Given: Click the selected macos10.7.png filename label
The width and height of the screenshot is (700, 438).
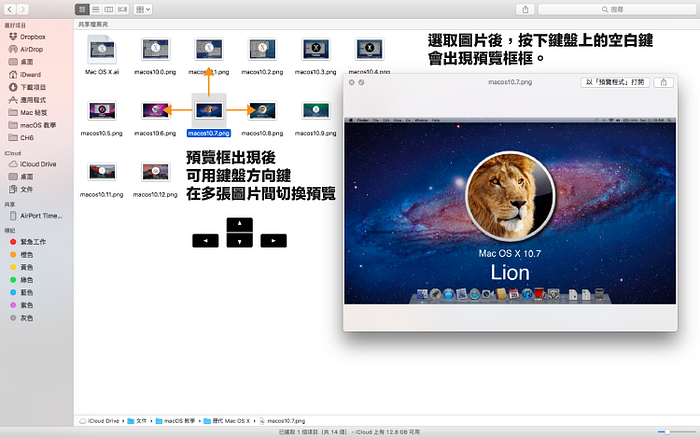Looking at the screenshot, I should (208, 133).
